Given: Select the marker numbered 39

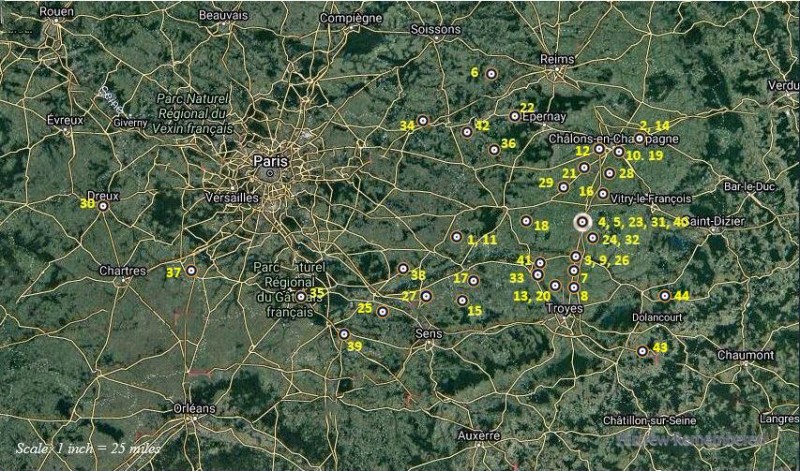Looking at the screenshot, I should pos(344,334).
